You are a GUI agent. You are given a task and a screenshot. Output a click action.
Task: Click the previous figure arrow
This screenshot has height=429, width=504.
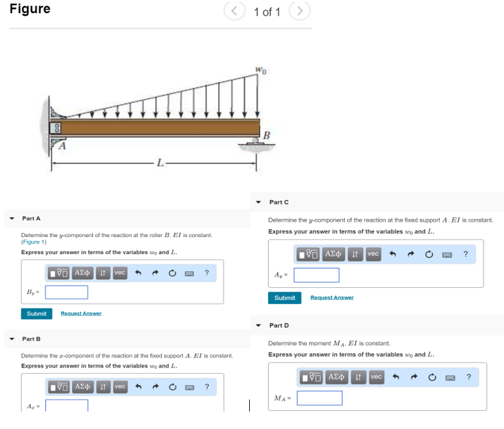(x=235, y=10)
